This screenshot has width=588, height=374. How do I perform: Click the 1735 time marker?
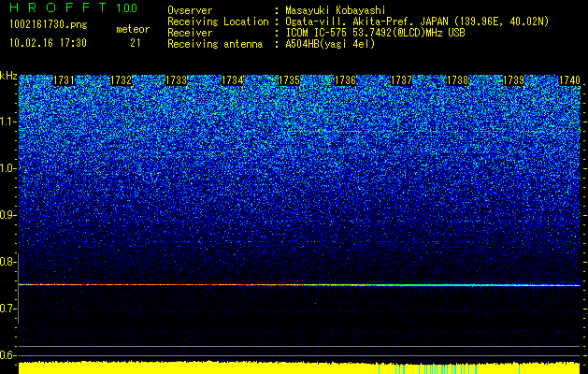(289, 80)
